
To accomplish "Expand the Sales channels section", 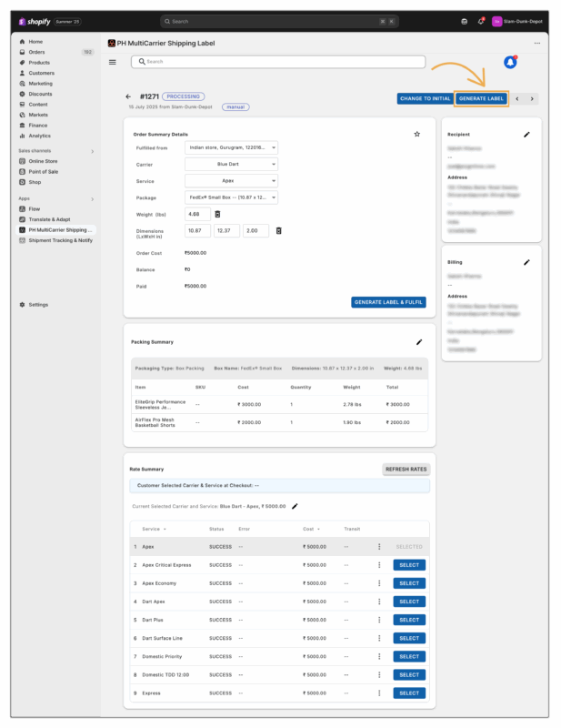I will 93,151.
